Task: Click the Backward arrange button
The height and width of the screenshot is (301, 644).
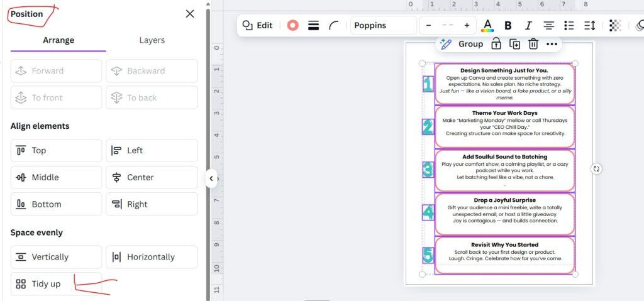Action: [152, 70]
